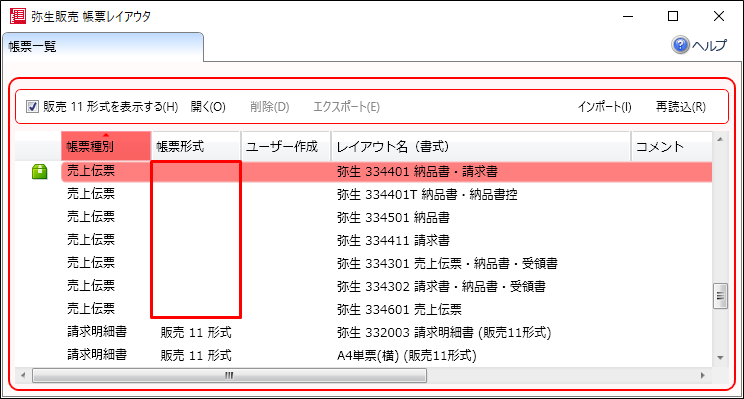
Task: Select the vertical scrollbar thumb
Action: click(720, 296)
